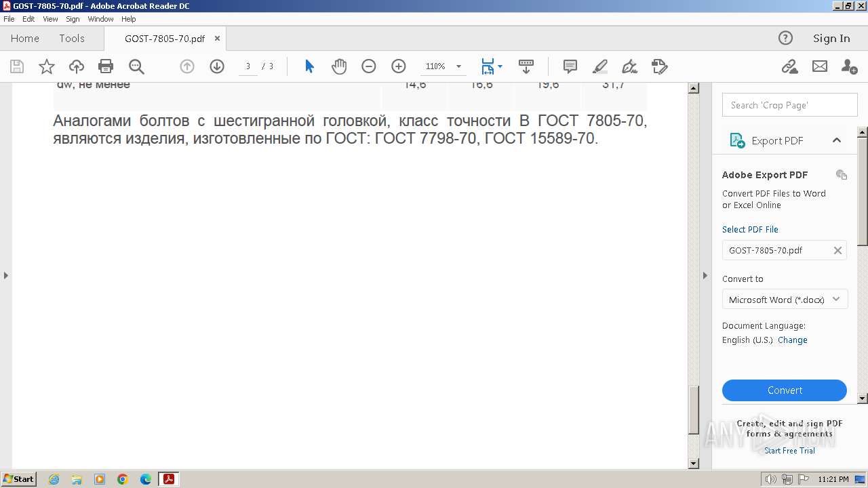Open Microsoft Edge from taskbar
This screenshot has height=488, width=868.
click(146, 479)
